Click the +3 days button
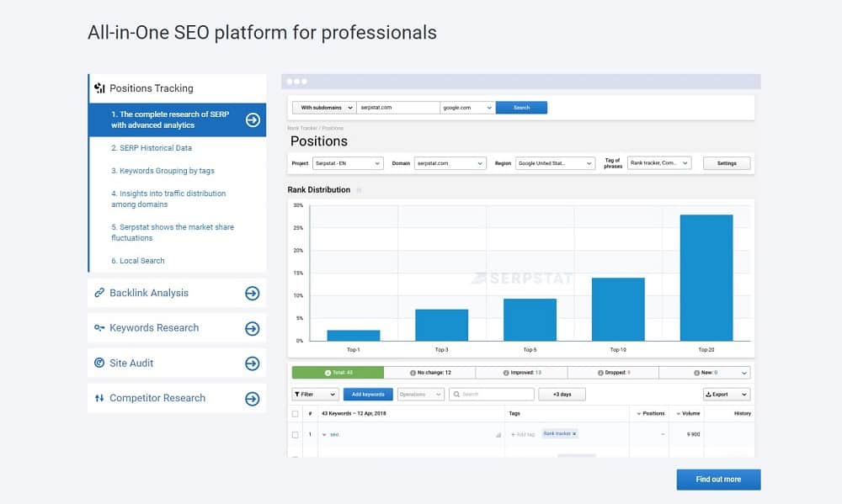The image size is (842, 504). (562, 394)
